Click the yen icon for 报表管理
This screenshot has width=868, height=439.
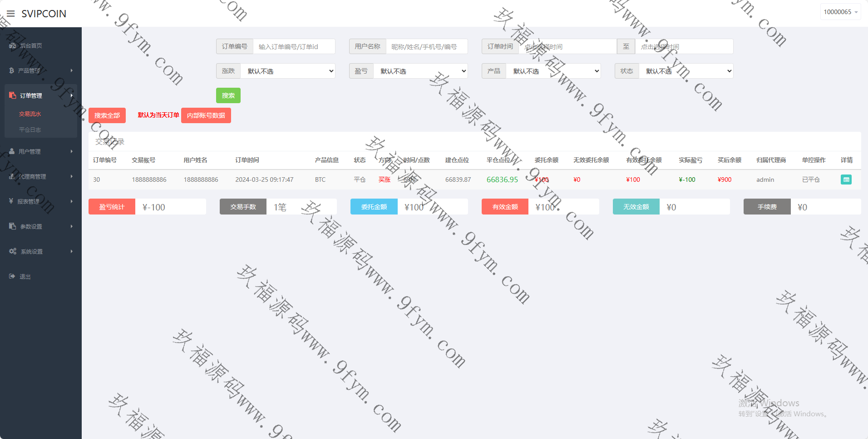[x=11, y=201]
